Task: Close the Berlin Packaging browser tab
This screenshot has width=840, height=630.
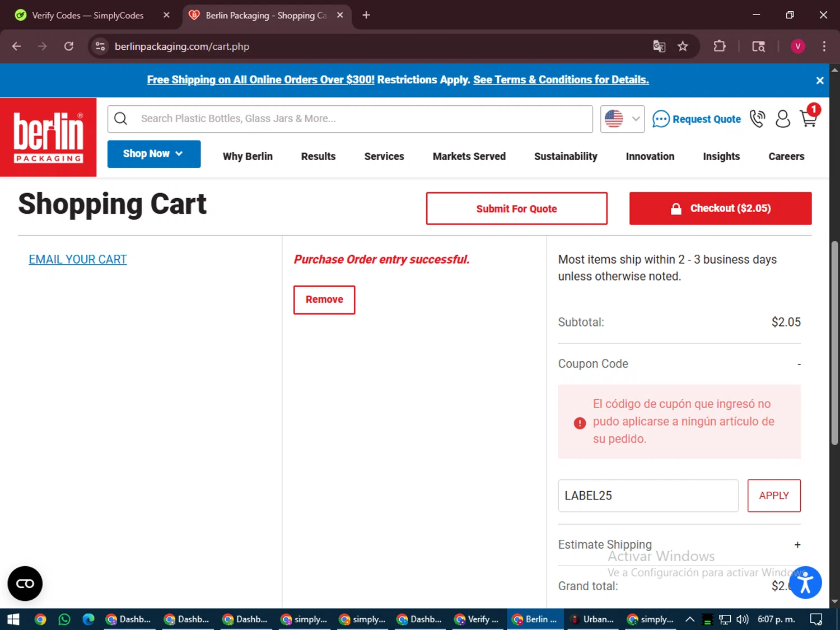Action: pos(340,15)
